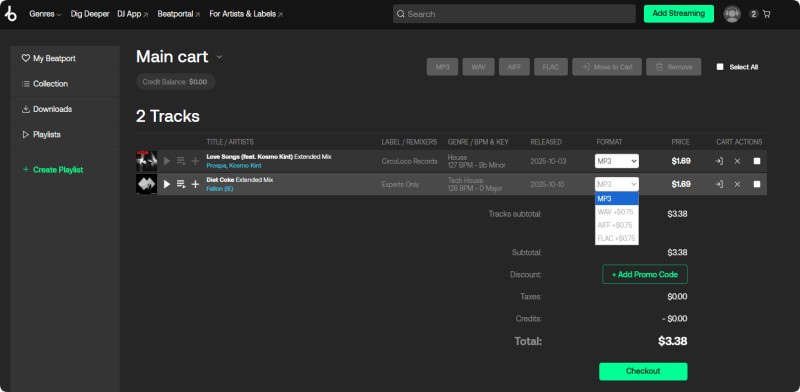This screenshot has height=392, width=800.
Task: Play the Diet Coke track
Action: pyautogui.click(x=167, y=184)
